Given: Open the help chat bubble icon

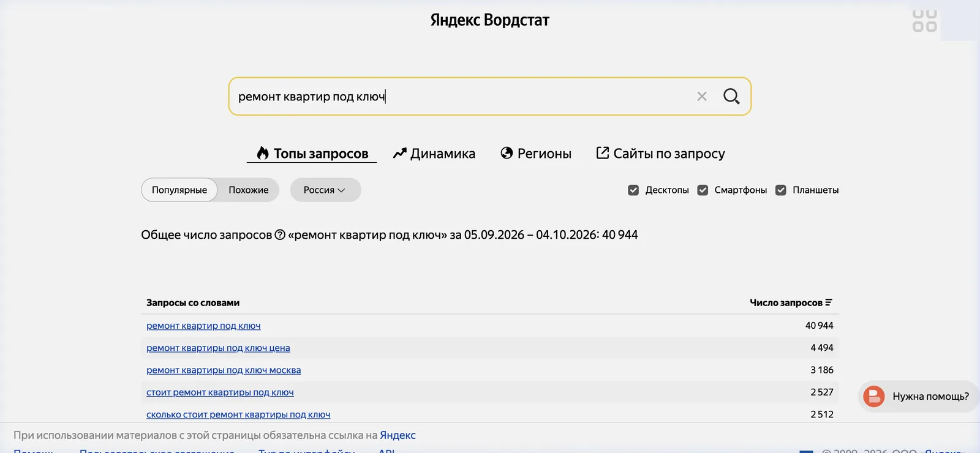Looking at the screenshot, I should (x=874, y=396).
